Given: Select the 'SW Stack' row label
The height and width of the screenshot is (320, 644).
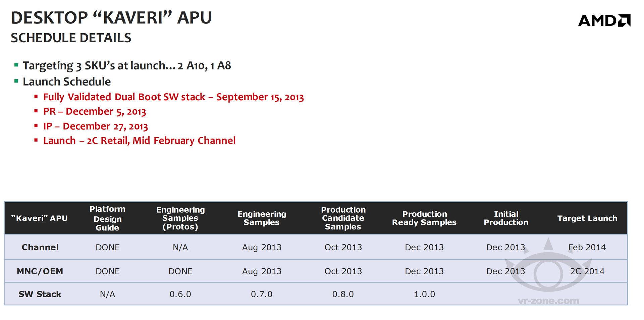Looking at the screenshot, I should [x=40, y=294].
